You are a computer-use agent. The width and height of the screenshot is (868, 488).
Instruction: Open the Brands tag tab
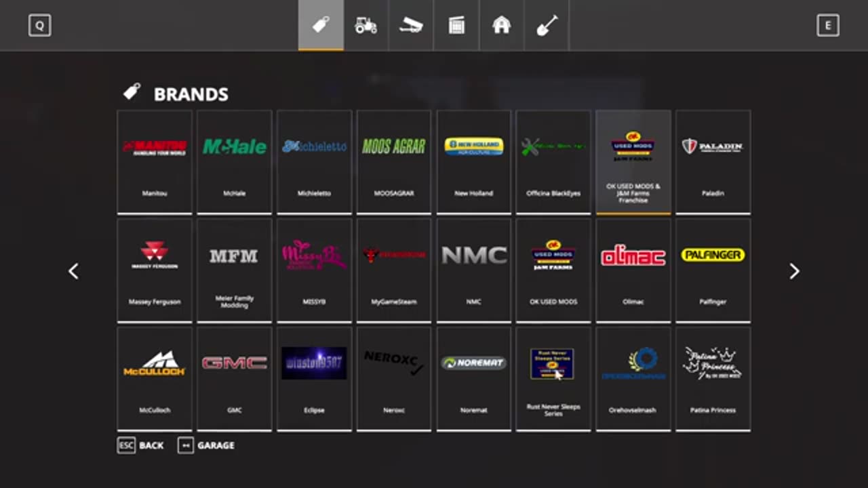[x=321, y=25]
